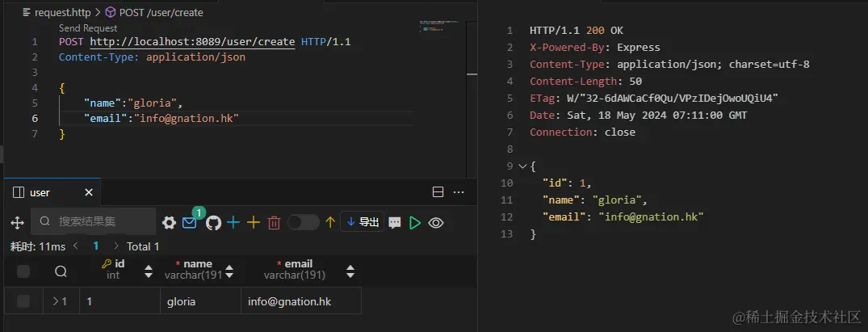
Task: Click the editor vertical scrollbar marker
Action: tap(472, 74)
